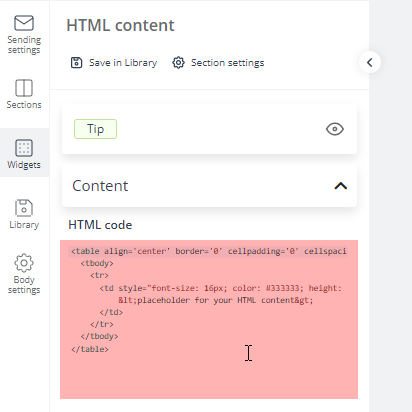This screenshot has width=412, height=412.
Task: Open the Sections panel icon
Action: coord(24,88)
